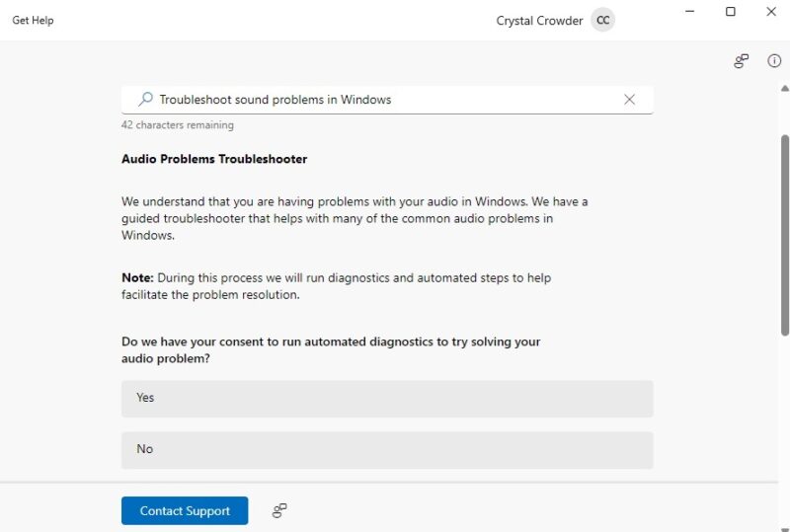Click the Note paragraph about diagnostics
Viewport: 790px width, 532px height.
pos(336,286)
